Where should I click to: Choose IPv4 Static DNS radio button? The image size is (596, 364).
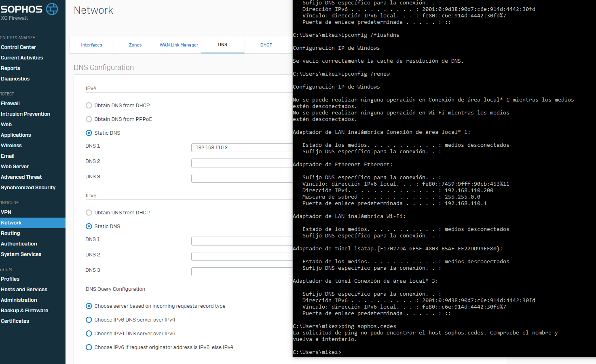click(89, 133)
